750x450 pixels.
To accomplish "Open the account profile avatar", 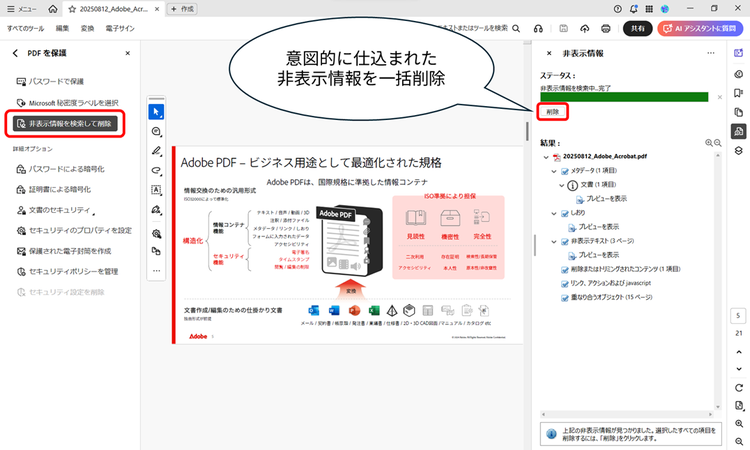I will (x=665, y=9).
